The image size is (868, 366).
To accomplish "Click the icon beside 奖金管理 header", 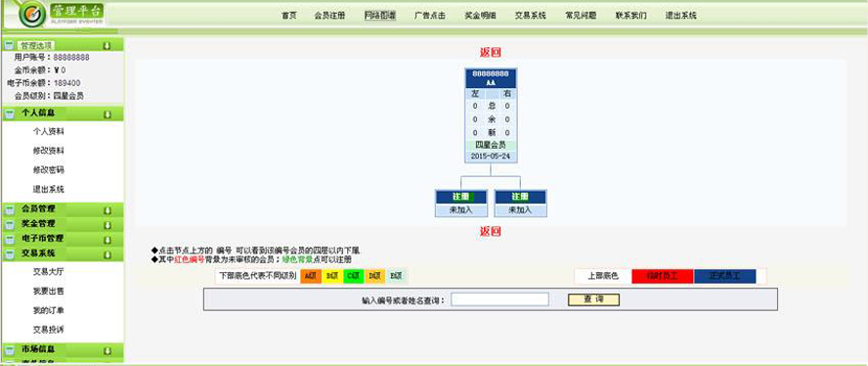I will (9, 225).
